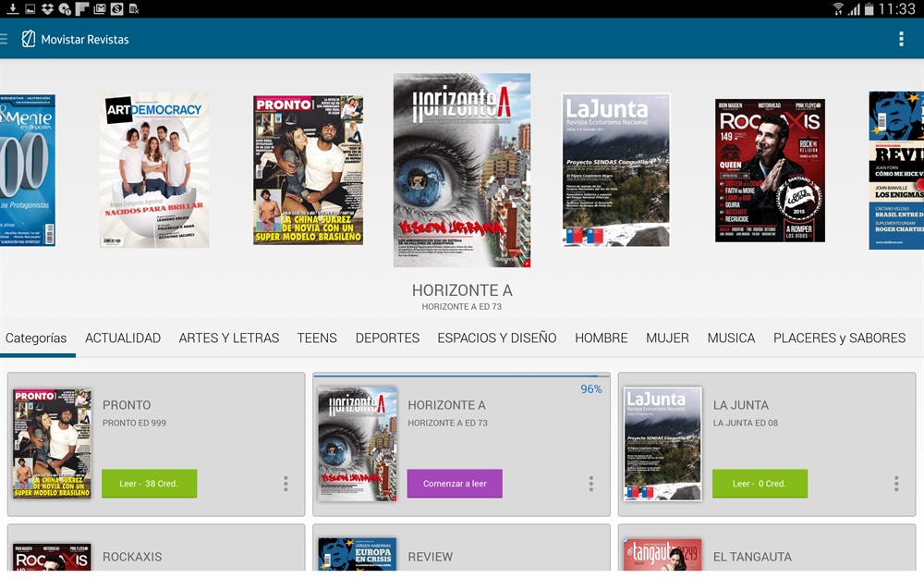The image size is (924, 578).
Task: Tap the cellular signal strength icon
Action: pos(854,9)
